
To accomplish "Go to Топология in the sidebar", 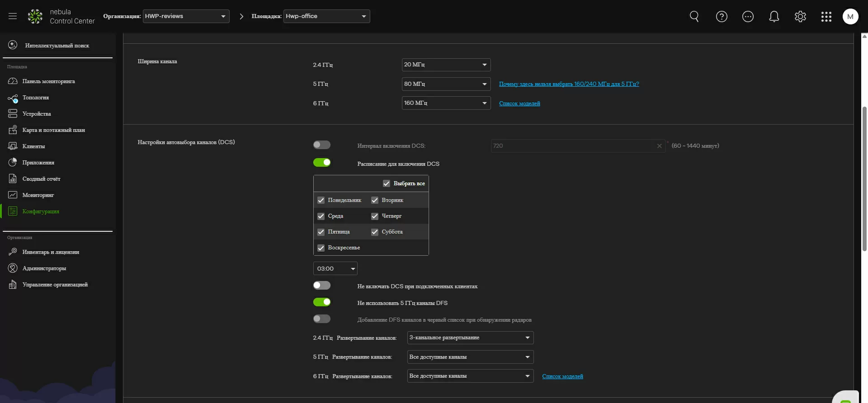I will 35,98.
